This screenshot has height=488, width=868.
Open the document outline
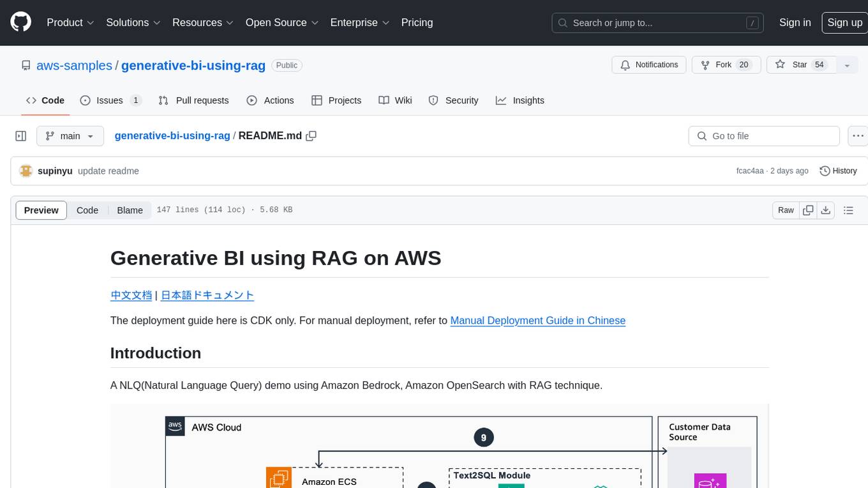848,210
